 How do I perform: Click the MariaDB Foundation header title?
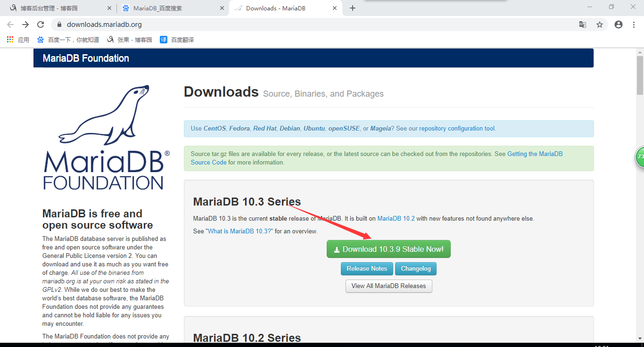(86, 58)
